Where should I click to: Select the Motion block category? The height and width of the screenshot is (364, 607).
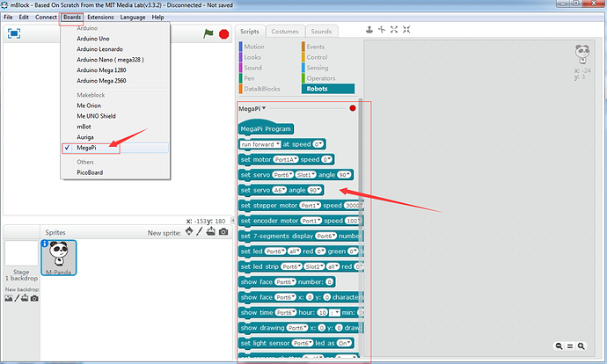254,47
